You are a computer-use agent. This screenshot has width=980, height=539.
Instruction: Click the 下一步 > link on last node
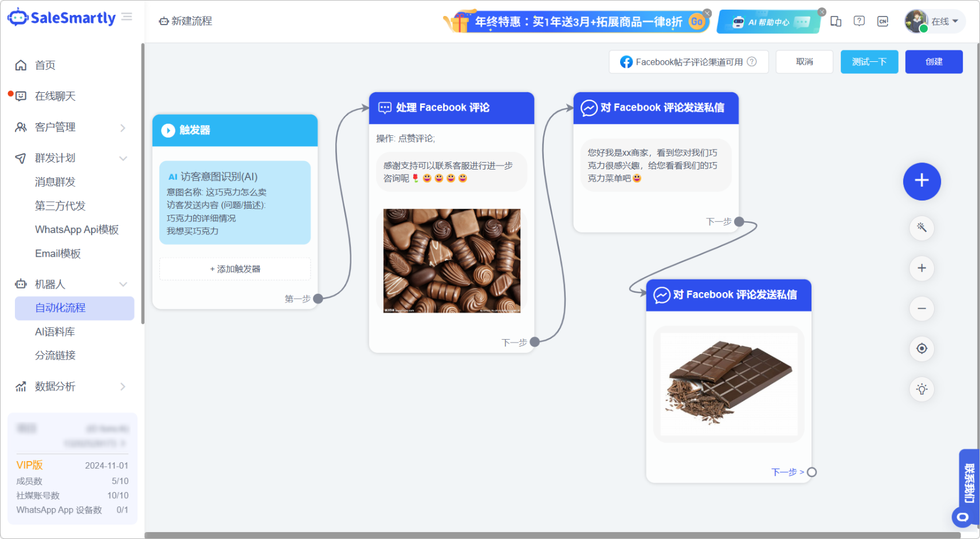tap(787, 473)
